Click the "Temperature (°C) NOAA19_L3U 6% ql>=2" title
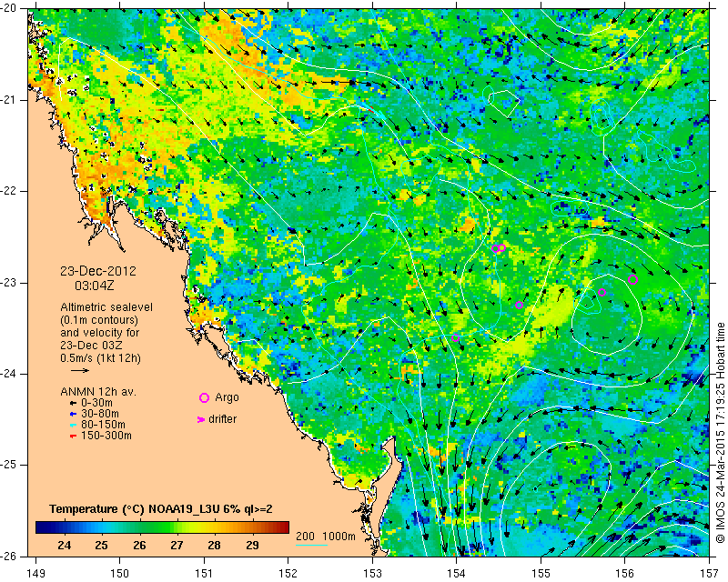The height and width of the screenshot is (582, 728). coord(161,509)
